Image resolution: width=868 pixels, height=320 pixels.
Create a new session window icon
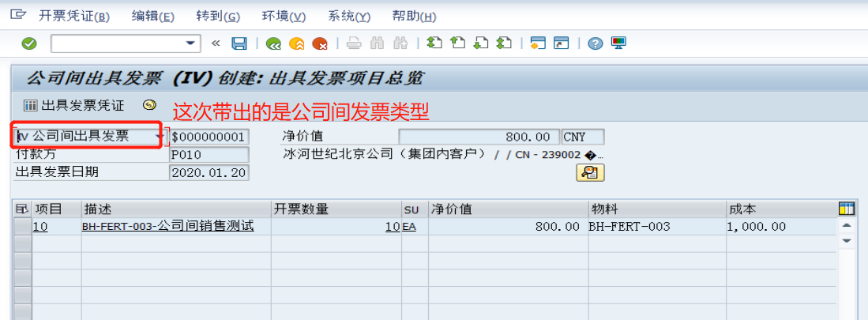click(x=538, y=43)
